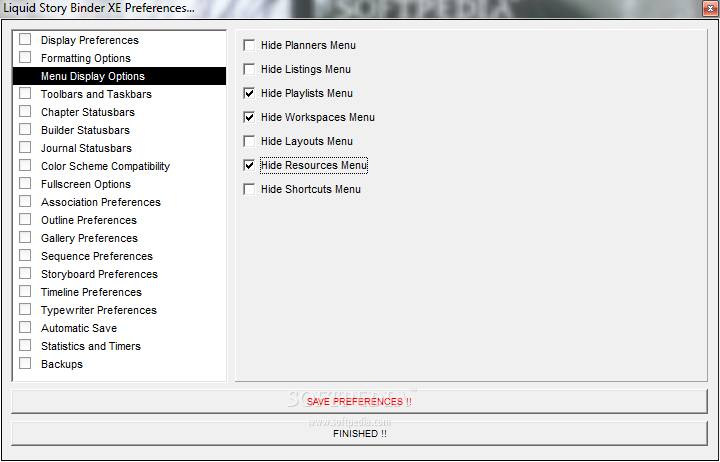Close the Preferences window
The height and width of the screenshot is (462, 720).
tap(710, 9)
